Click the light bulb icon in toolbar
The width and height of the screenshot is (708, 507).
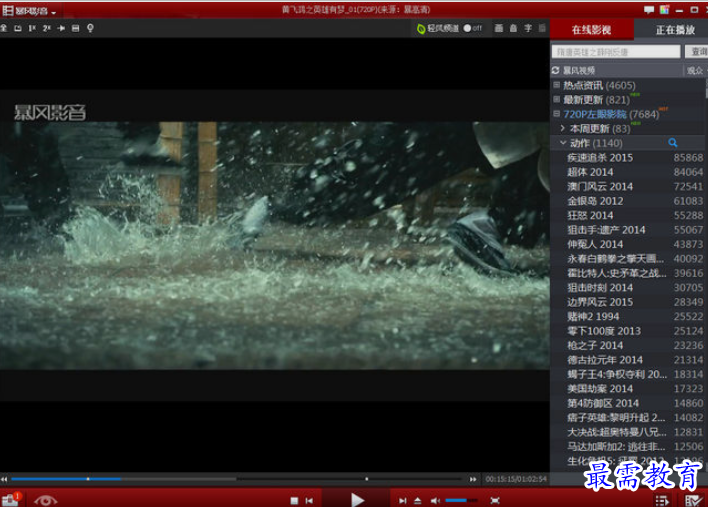(x=90, y=28)
